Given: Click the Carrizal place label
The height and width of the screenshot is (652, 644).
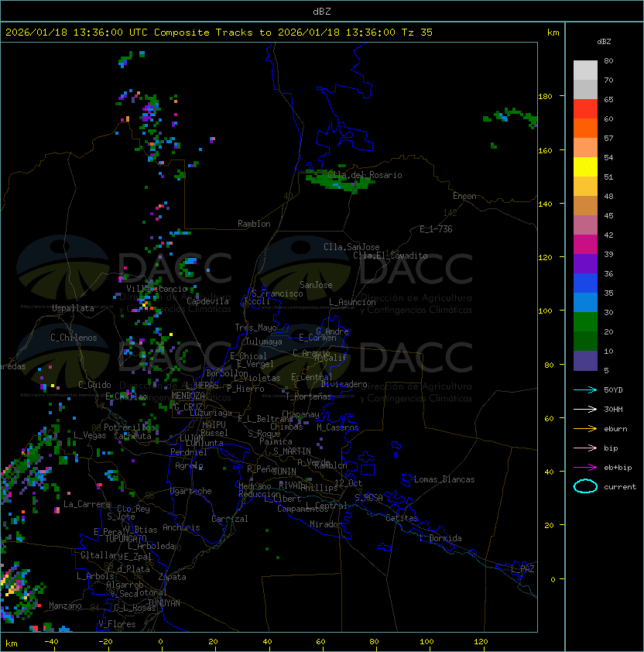Looking at the screenshot, I should (x=230, y=519).
